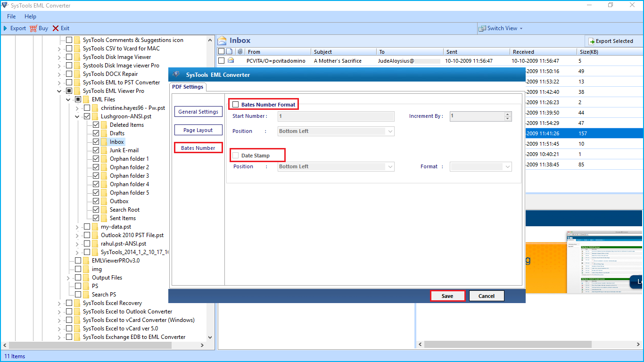Click the Junk E-mail folder icon
Screen dimensions: 644x362
tap(104, 150)
